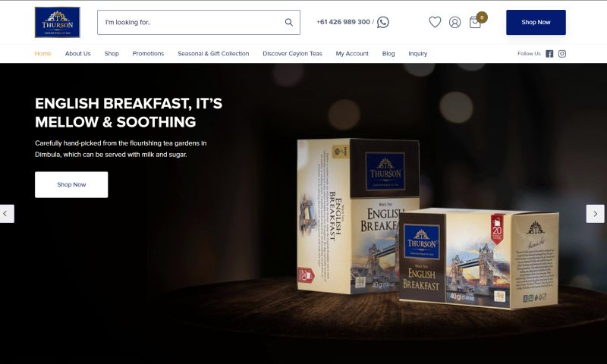Click the cart item count badge
Image resolution: width=607 pixels, height=364 pixels.
tap(482, 17)
